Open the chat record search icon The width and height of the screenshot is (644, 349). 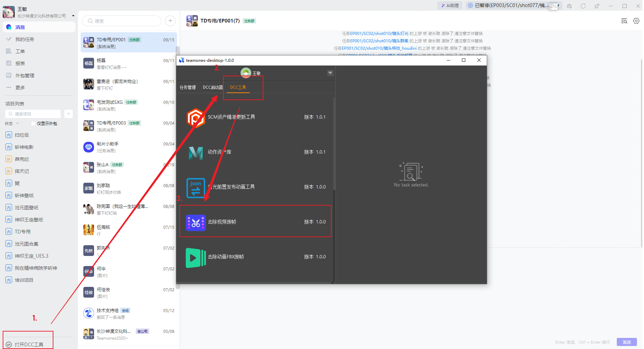(624, 21)
